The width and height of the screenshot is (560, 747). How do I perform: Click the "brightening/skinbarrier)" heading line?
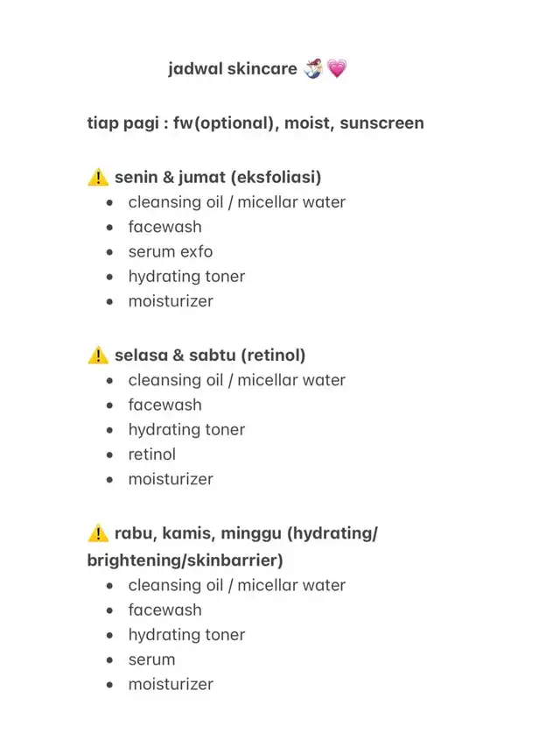(x=185, y=560)
